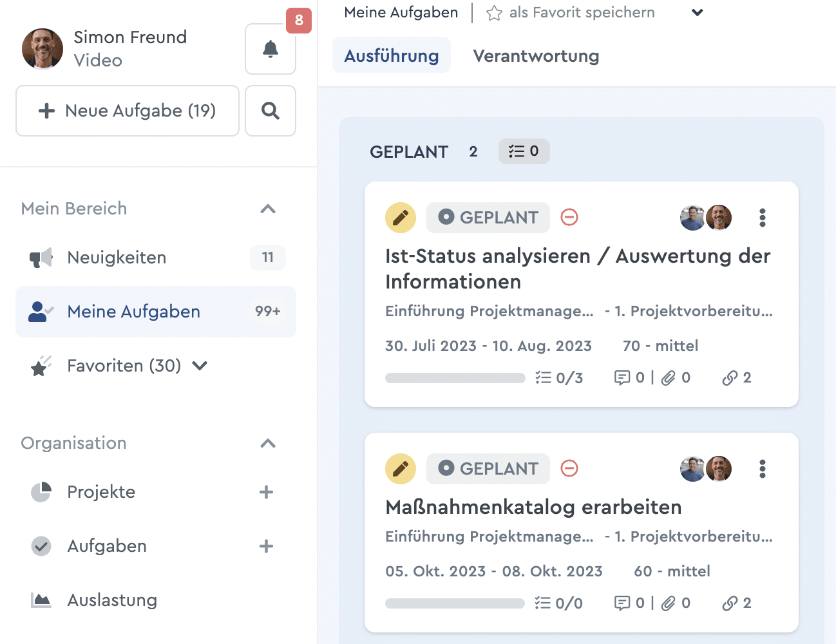Switch to the Verantwortung tab

click(536, 55)
